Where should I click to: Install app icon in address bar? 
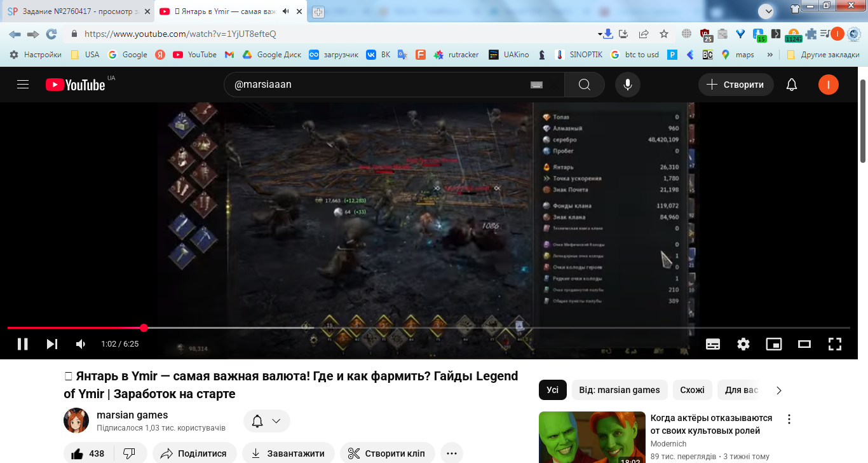coord(623,34)
